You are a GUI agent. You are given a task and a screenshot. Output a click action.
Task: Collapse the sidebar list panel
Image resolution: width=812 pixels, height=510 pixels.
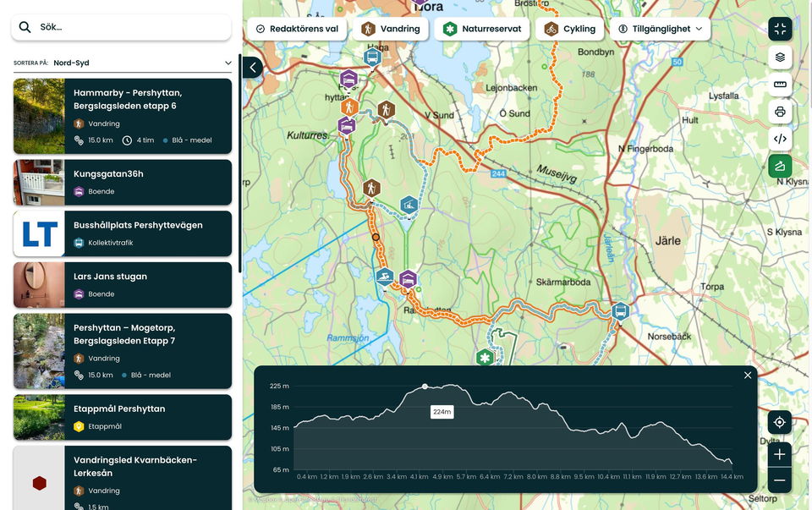tap(253, 68)
